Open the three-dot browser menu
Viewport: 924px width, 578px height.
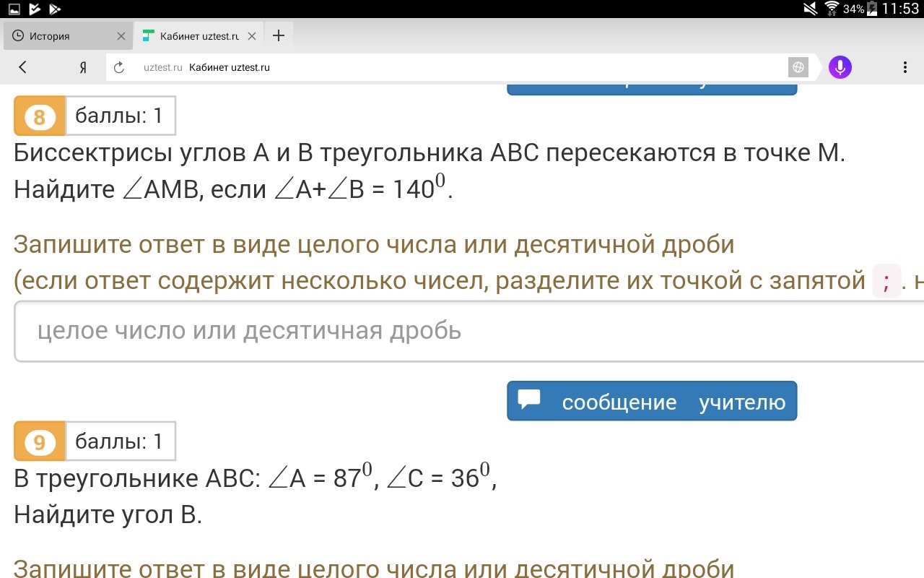coord(905,67)
